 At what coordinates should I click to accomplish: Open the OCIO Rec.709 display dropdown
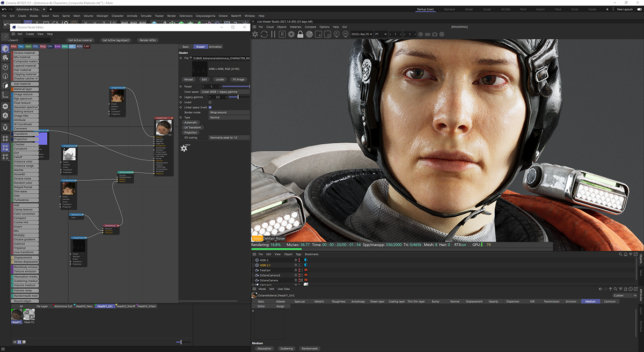[361, 34]
